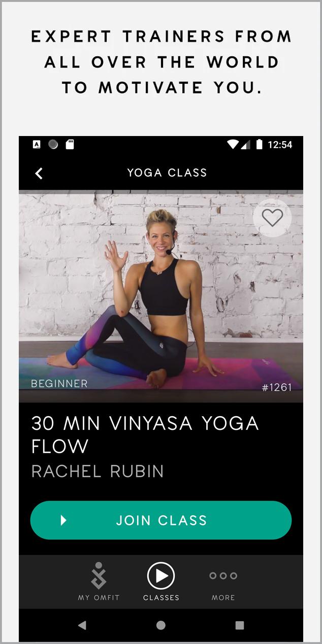
Task: Open instructor Rachel Rubin's name
Action: click(98, 471)
